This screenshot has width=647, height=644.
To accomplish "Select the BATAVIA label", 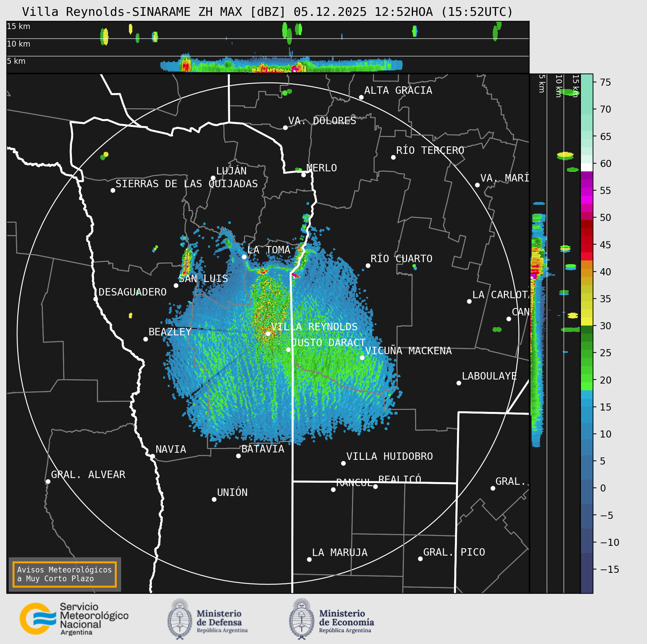I will [263, 449].
